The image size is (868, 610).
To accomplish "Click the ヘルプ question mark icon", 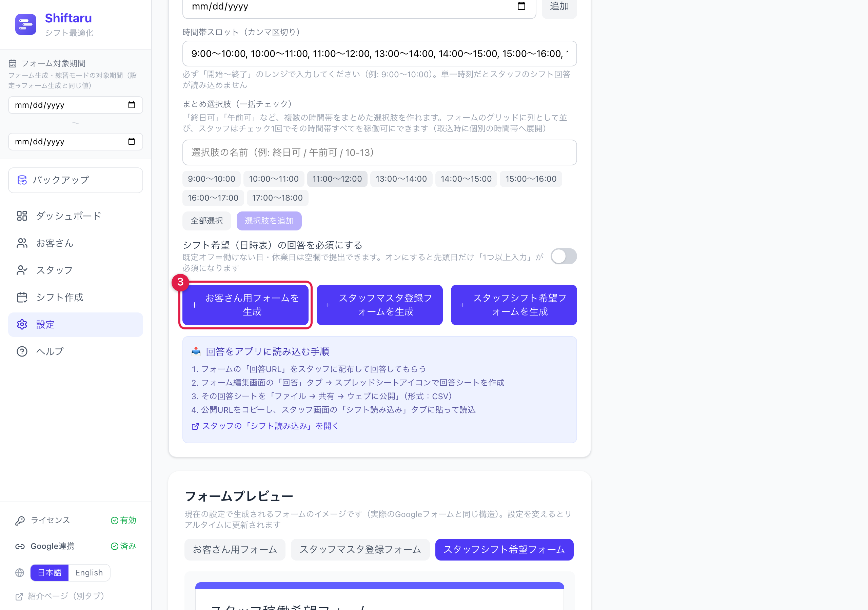I will (x=22, y=351).
